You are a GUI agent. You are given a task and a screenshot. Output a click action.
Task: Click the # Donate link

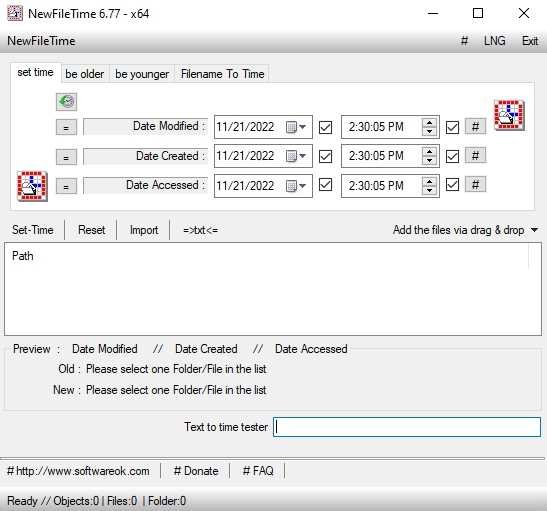pos(196,471)
